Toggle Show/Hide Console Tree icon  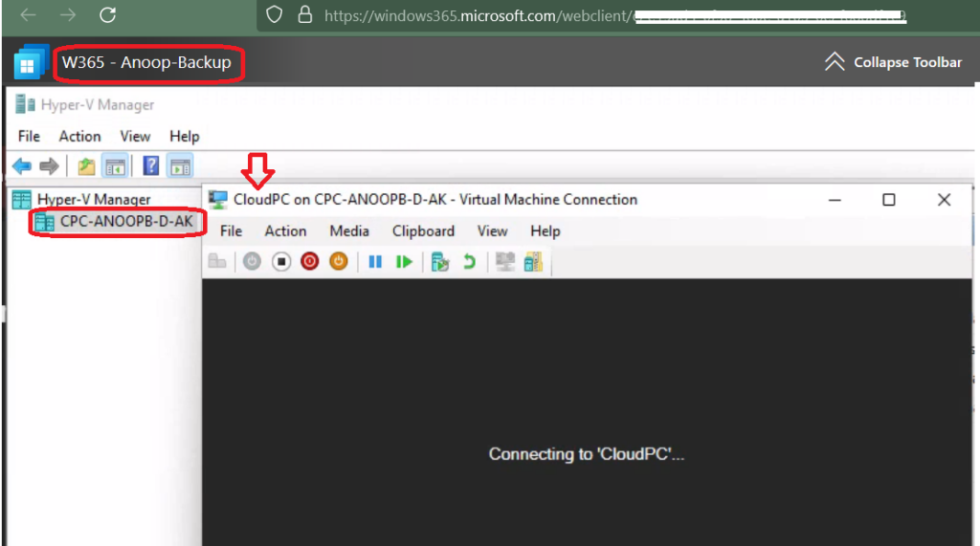tap(116, 166)
